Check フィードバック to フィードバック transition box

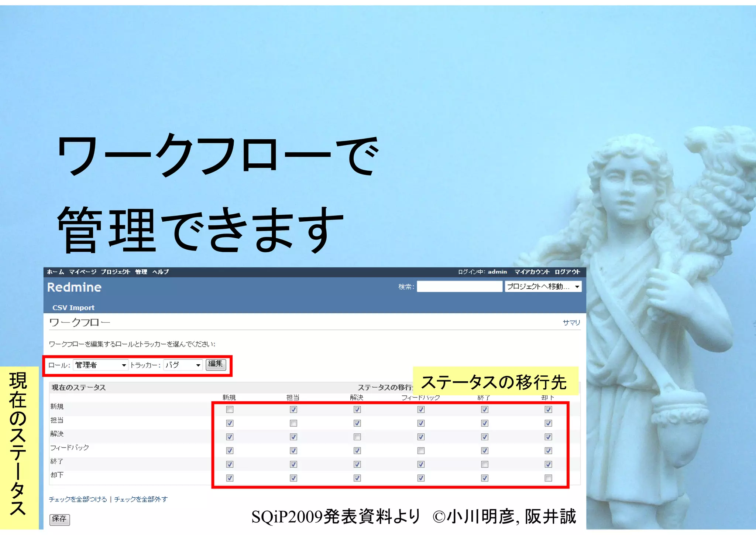(421, 450)
